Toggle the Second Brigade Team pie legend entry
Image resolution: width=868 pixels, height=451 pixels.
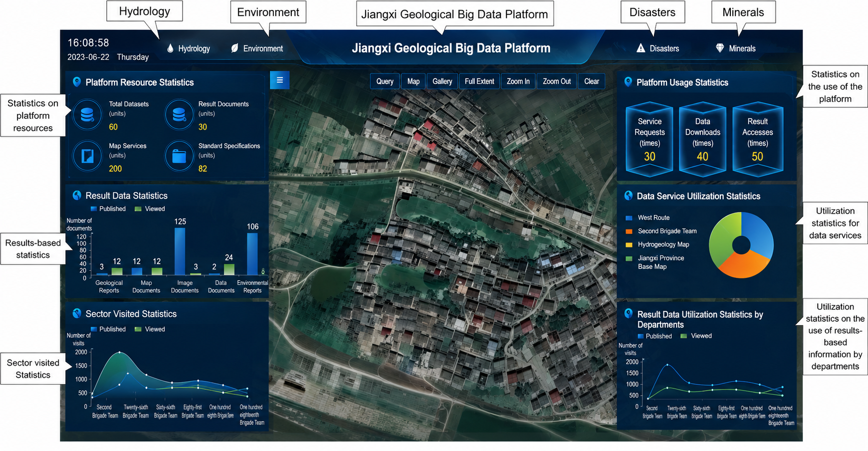tap(661, 231)
